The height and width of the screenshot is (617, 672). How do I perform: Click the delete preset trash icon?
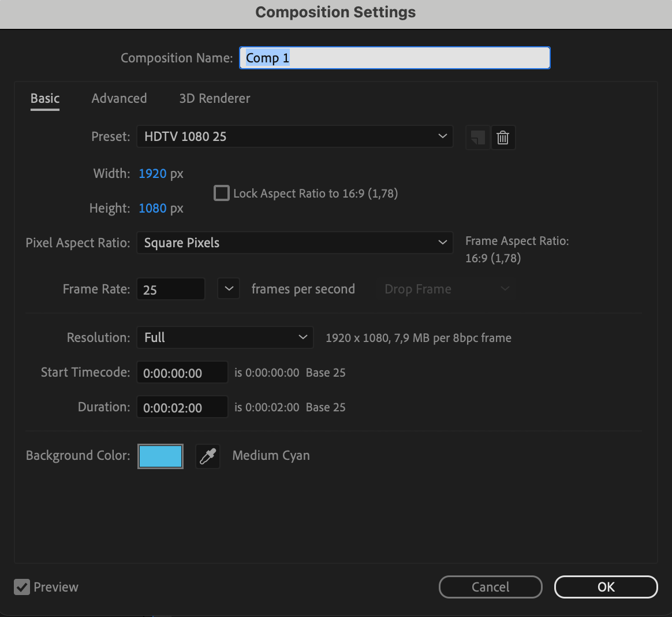coord(503,137)
